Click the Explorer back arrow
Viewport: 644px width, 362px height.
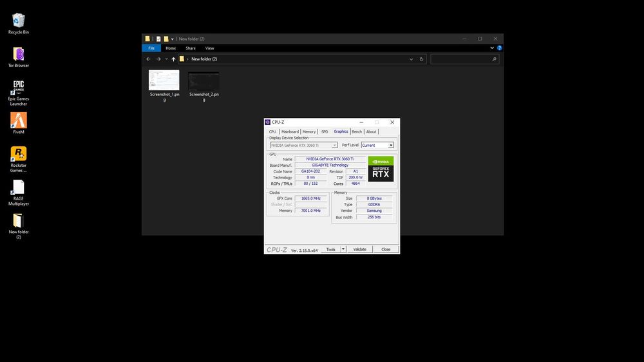point(149,59)
